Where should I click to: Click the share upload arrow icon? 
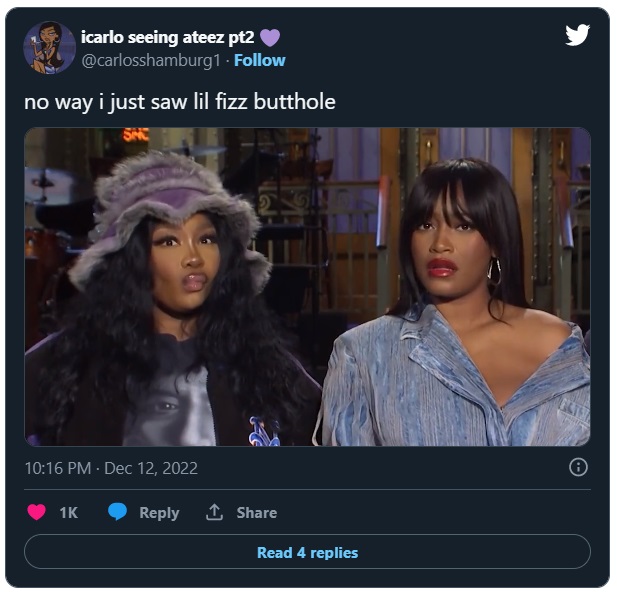click(214, 512)
